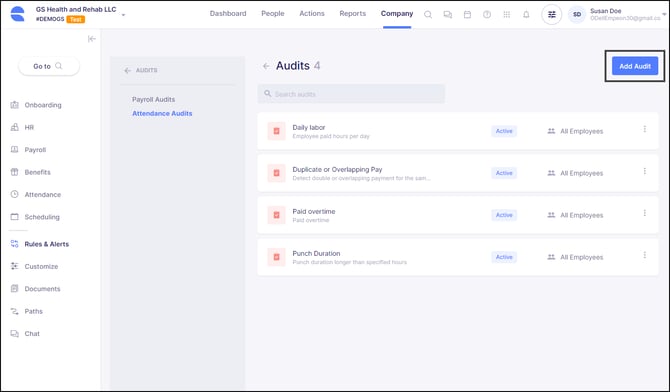Click the Payroll sidebar icon
The image size is (670, 392).
point(15,150)
